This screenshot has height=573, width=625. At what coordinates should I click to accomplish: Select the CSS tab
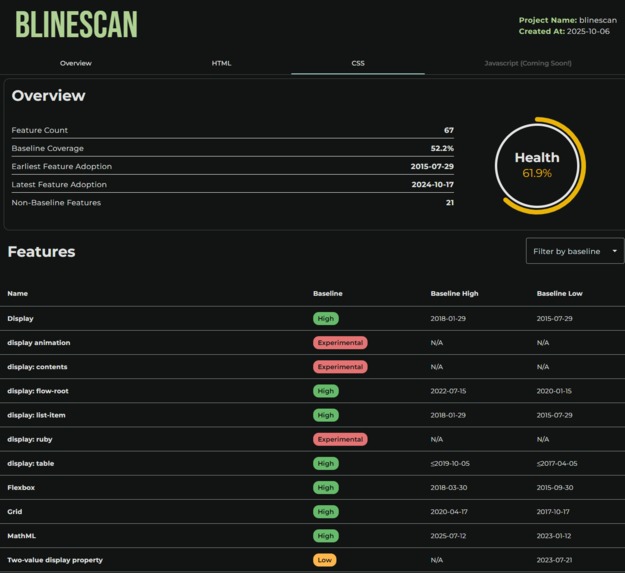[x=358, y=63]
